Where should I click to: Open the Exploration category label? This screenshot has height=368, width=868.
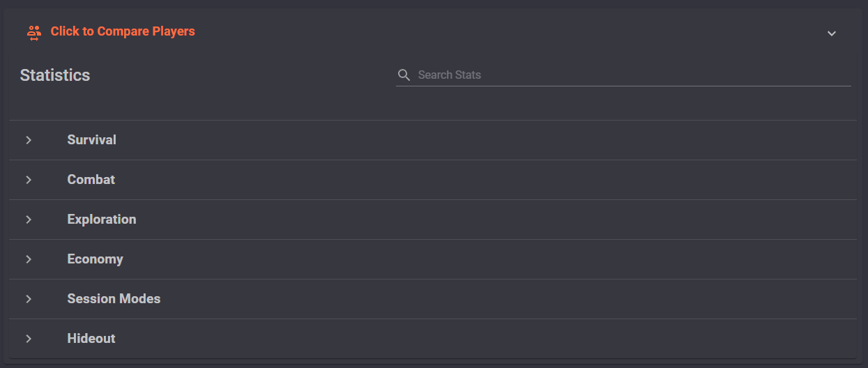102,220
